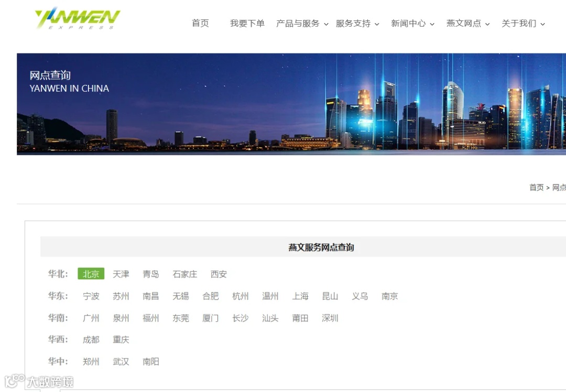The image size is (566, 392).
Task: Select 厦门 city
Action: pos(211,318)
